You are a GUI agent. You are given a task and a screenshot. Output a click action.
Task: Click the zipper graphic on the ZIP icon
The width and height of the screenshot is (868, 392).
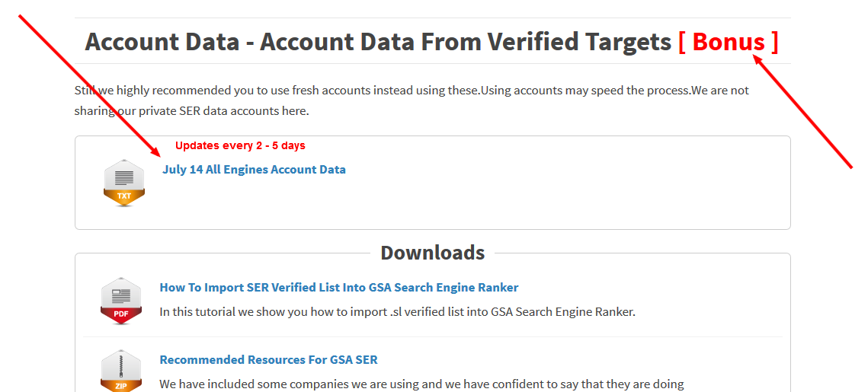point(121,365)
